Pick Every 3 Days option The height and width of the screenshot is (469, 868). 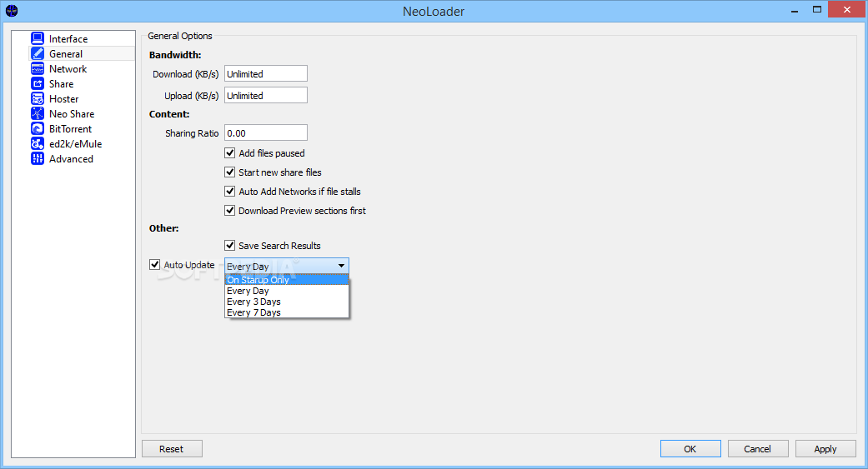click(x=287, y=302)
